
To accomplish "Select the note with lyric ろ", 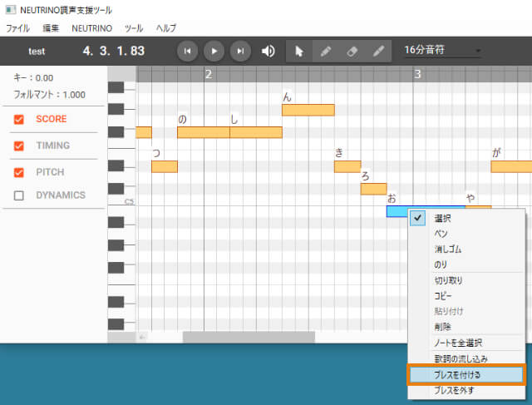I will click(x=373, y=189).
